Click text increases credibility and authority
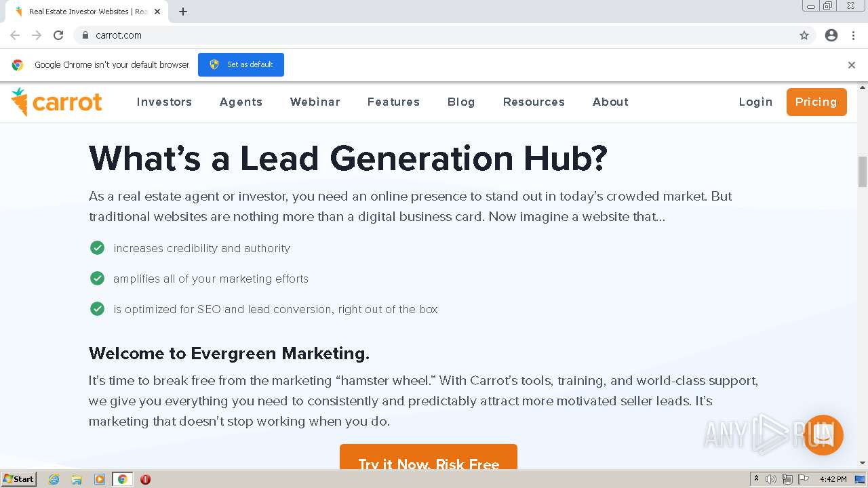868x488 pixels. [202, 248]
